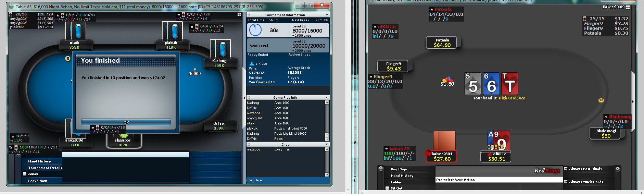Collapse the cash table left control panel arrow
Viewport: 644px width, 194px height.
pyautogui.click(x=381, y=168)
